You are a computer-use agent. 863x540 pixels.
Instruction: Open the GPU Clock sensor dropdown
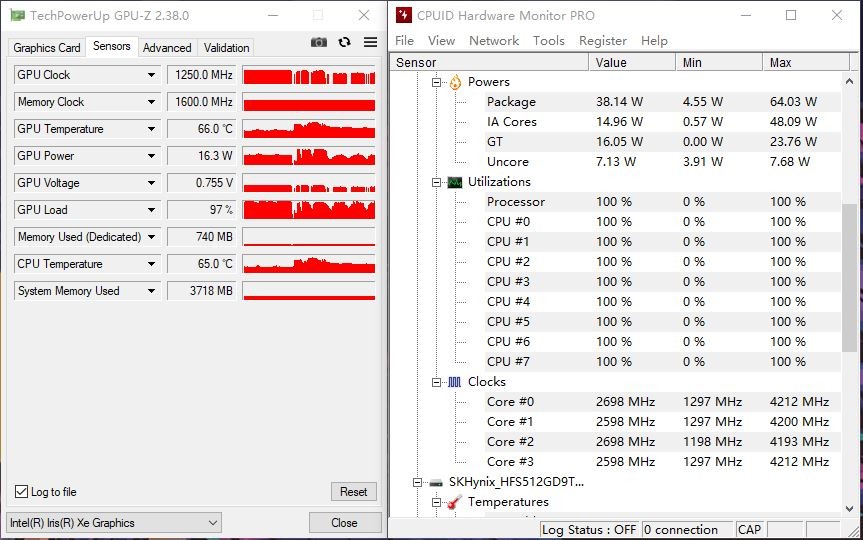[151, 75]
